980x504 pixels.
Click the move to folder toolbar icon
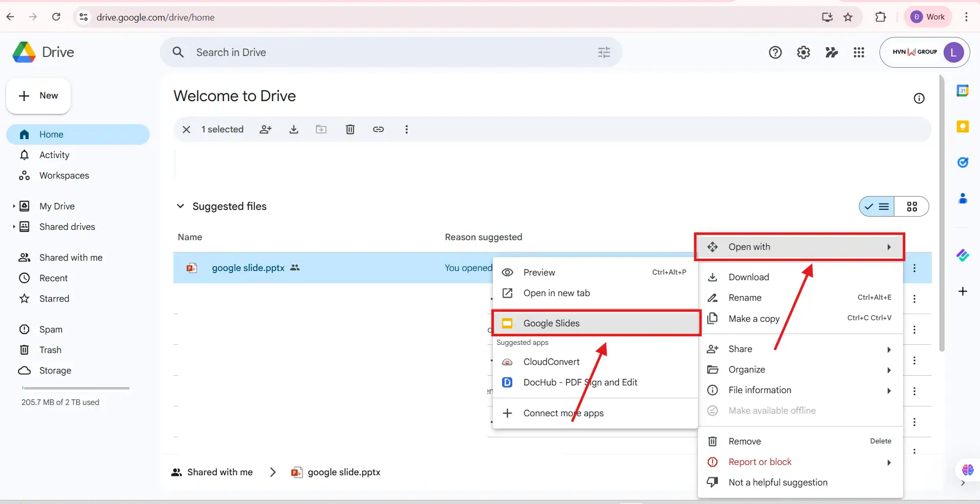point(321,129)
